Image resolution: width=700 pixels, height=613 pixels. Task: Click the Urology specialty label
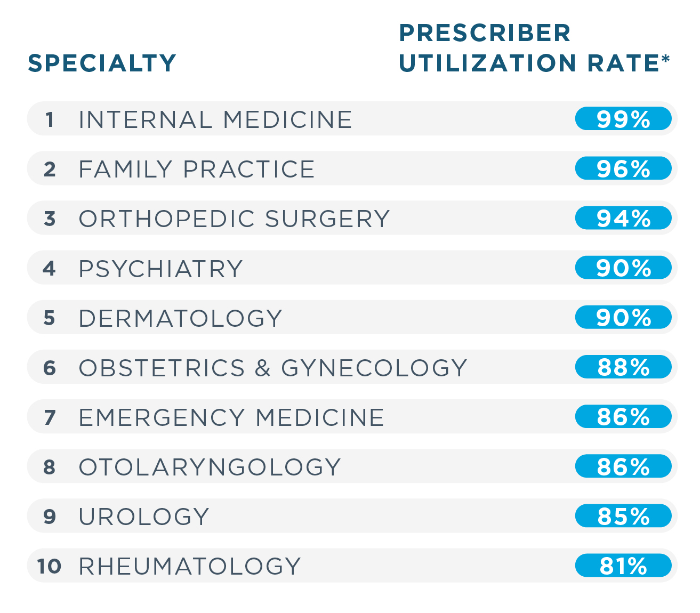(x=144, y=517)
